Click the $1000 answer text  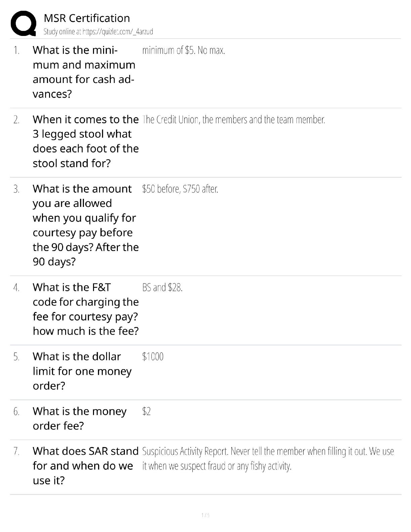[x=153, y=357]
